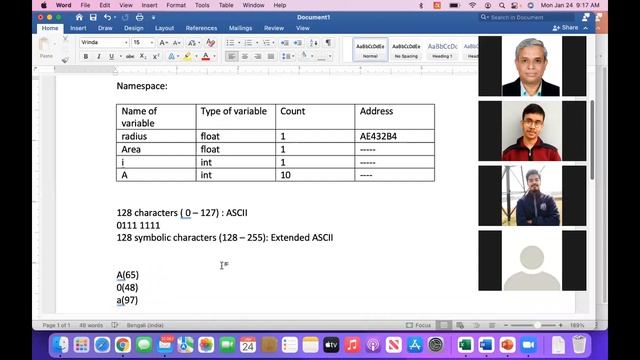Switch to the Draw tab
The image size is (640, 360).
(x=105, y=28)
